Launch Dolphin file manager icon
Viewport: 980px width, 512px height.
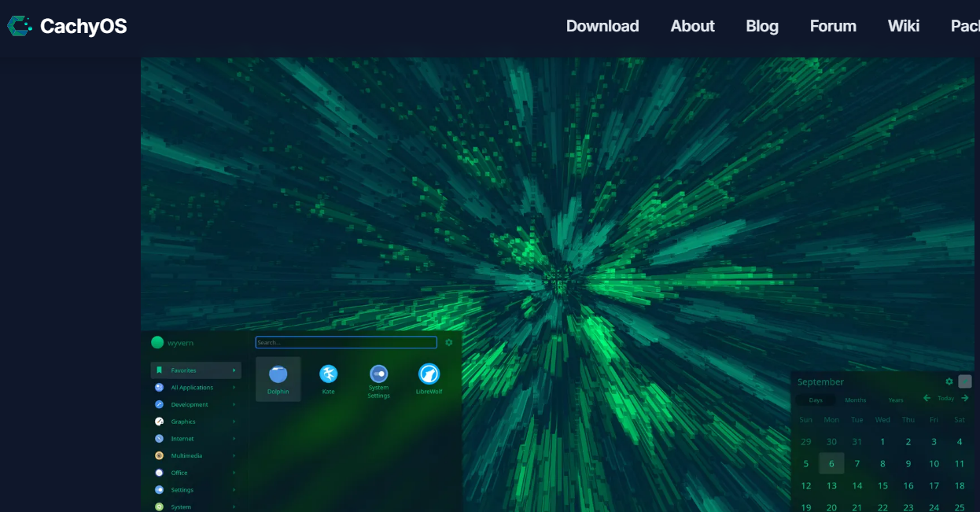pos(278,374)
